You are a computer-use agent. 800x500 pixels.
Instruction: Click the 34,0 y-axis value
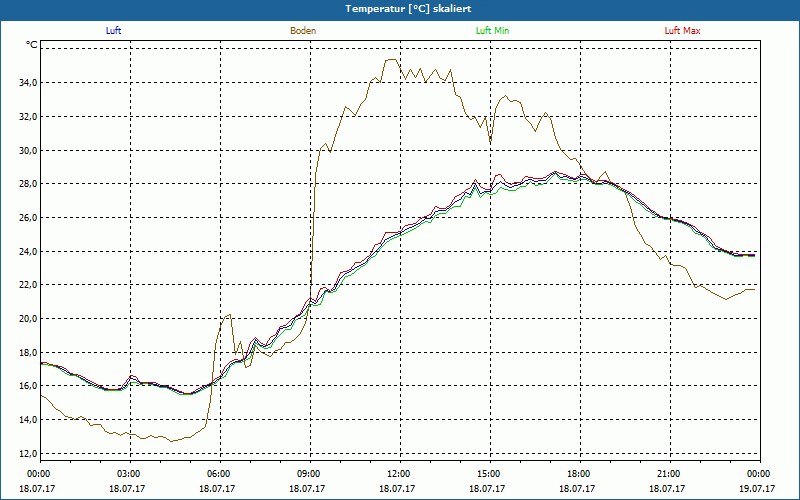coord(29,83)
